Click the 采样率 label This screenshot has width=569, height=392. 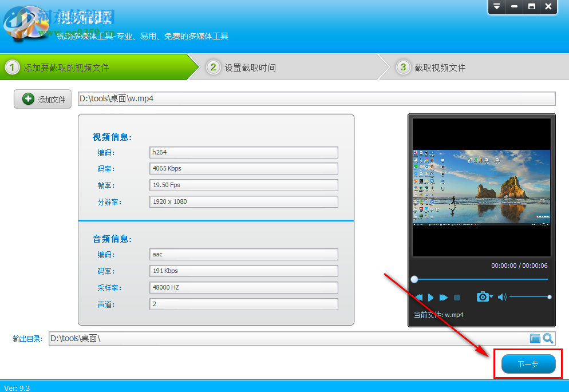[109, 288]
